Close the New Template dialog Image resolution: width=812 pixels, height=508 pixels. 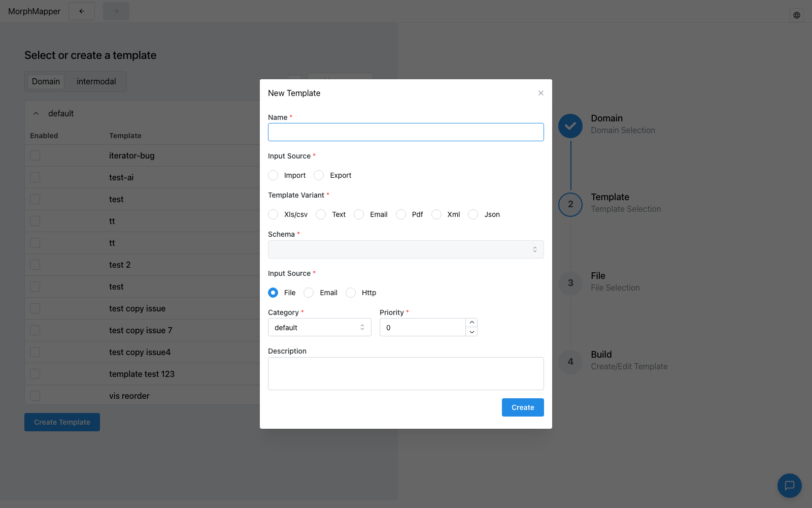(x=541, y=93)
